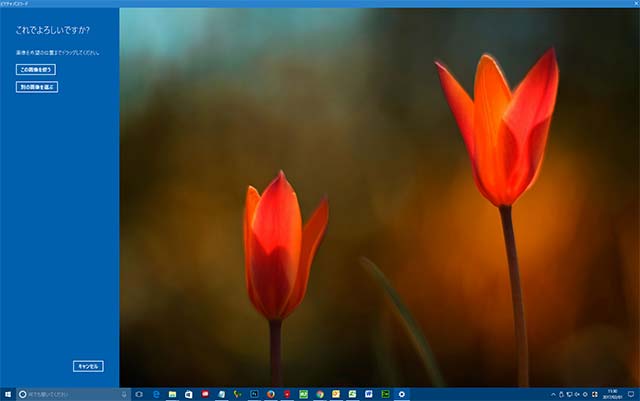Click the この画像を使う button
The height and width of the screenshot is (401, 640).
[x=36, y=69]
